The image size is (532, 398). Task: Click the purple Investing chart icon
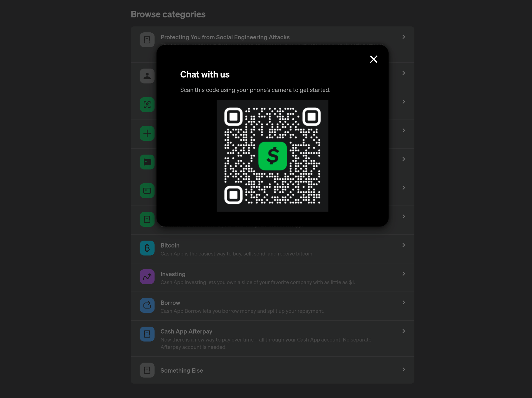(x=147, y=277)
